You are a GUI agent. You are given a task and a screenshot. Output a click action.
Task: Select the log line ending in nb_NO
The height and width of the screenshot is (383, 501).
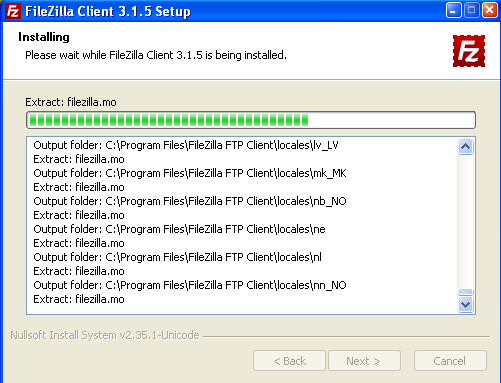point(190,201)
